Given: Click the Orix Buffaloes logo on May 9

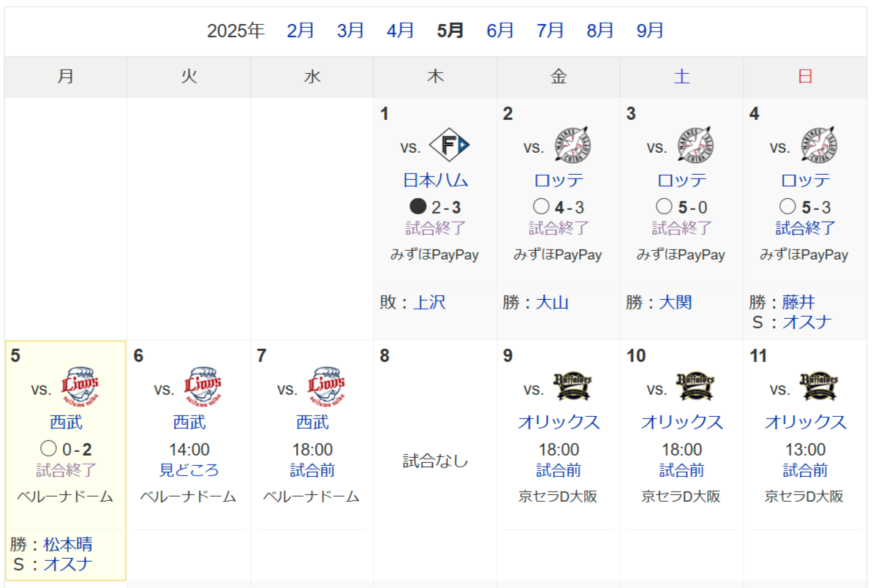Looking at the screenshot, I should click(572, 386).
